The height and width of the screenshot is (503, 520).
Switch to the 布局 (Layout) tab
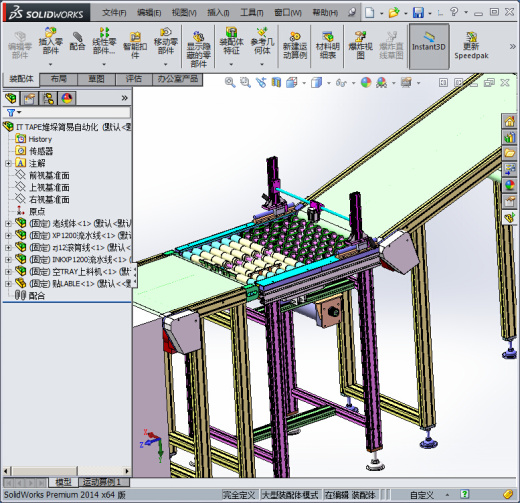[x=59, y=79]
